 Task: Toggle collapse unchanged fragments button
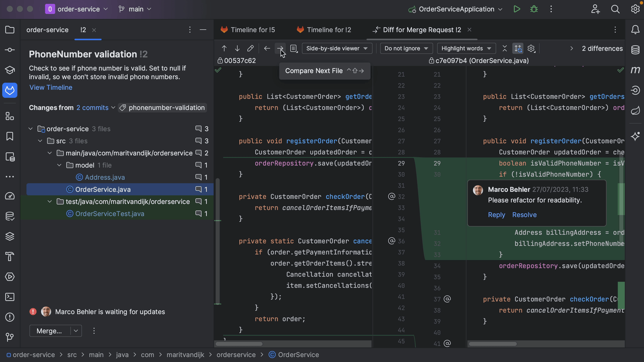[505, 49]
